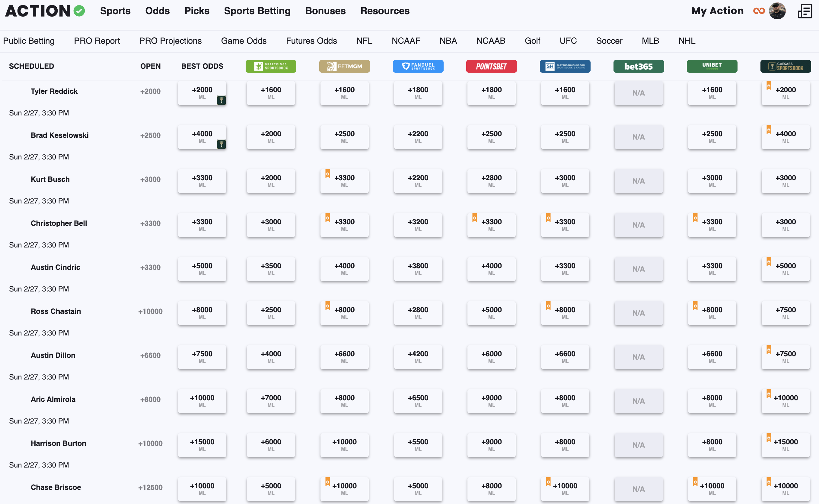Open the Odds menu in top navigation

(x=157, y=11)
